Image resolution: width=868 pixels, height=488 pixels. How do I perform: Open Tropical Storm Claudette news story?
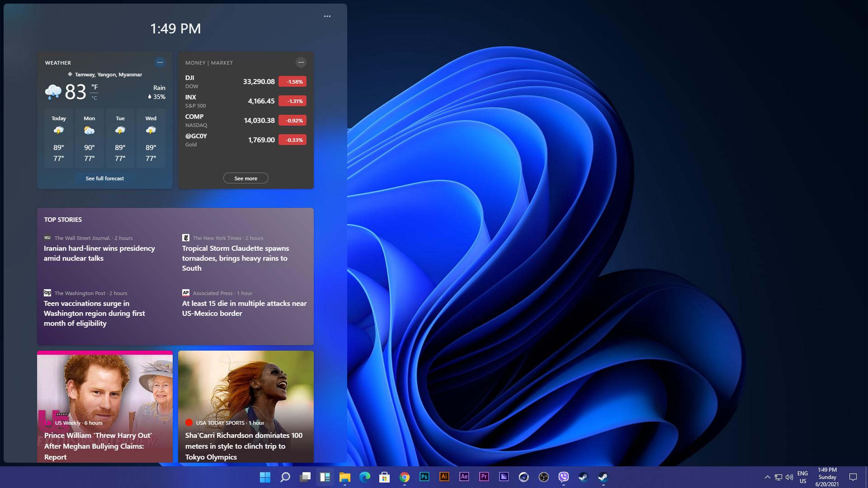[235, 258]
